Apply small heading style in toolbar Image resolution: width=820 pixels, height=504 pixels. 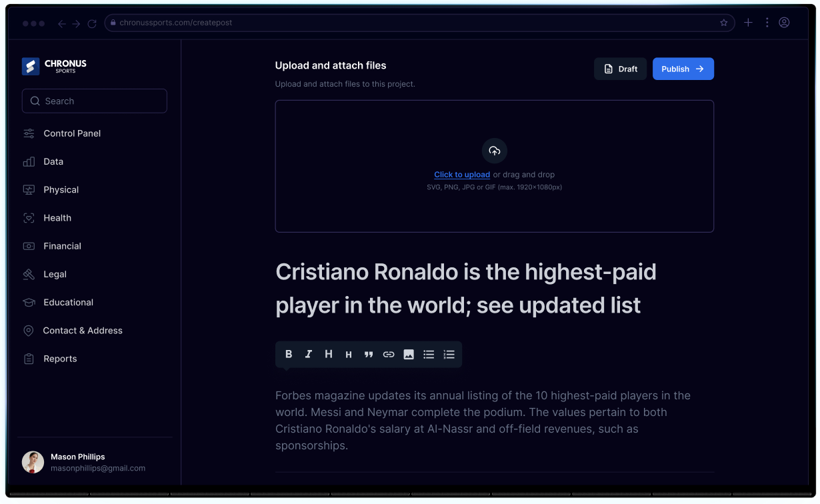coord(348,355)
